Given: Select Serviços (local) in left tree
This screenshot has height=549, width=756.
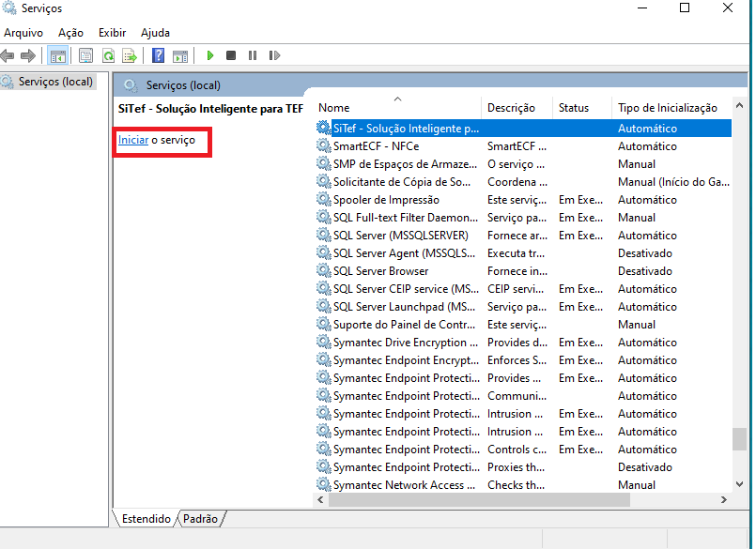Looking at the screenshot, I should 55,82.
